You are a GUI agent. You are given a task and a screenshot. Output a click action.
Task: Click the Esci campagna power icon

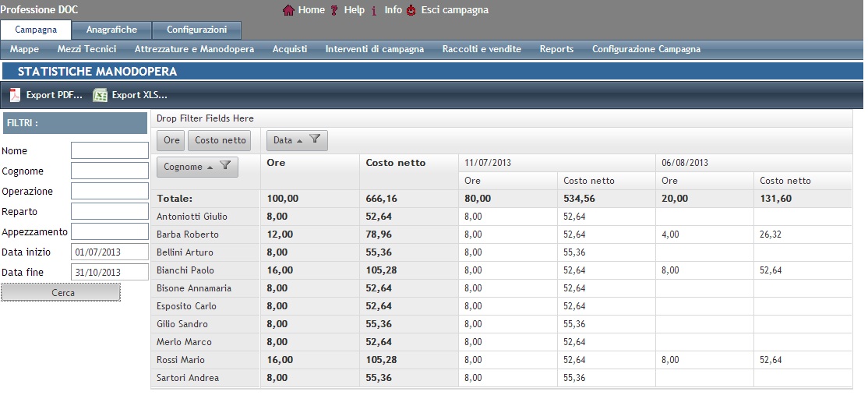(x=411, y=10)
